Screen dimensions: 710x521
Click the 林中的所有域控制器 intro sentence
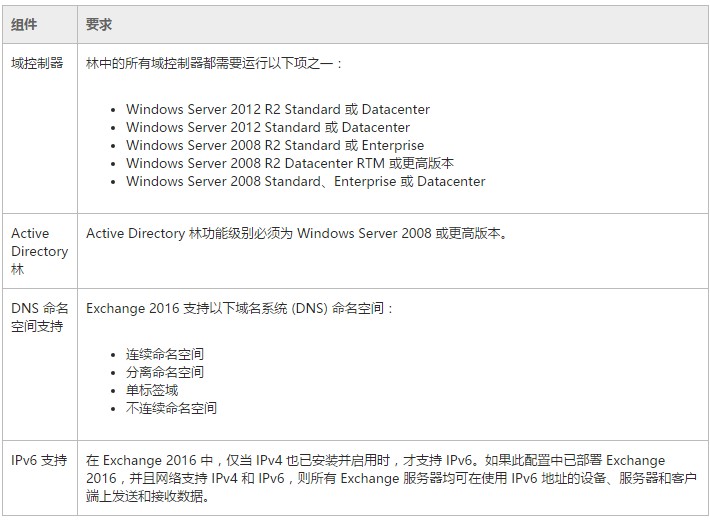coord(214,63)
